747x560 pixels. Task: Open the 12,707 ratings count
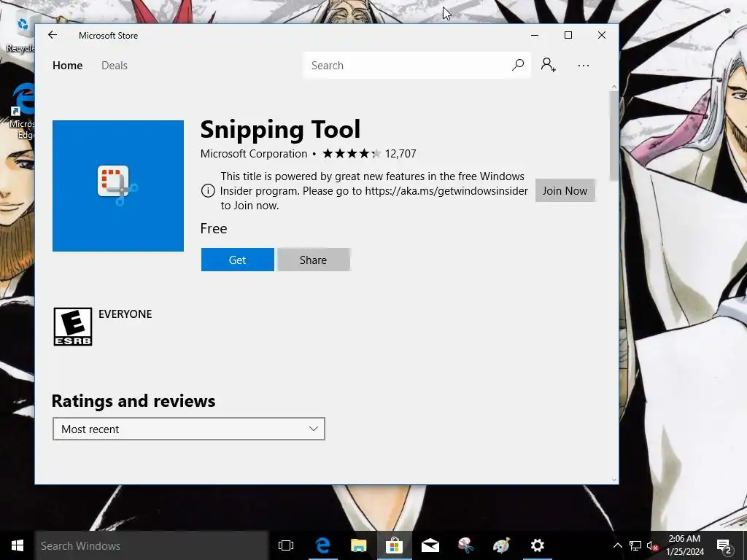pos(400,153)
